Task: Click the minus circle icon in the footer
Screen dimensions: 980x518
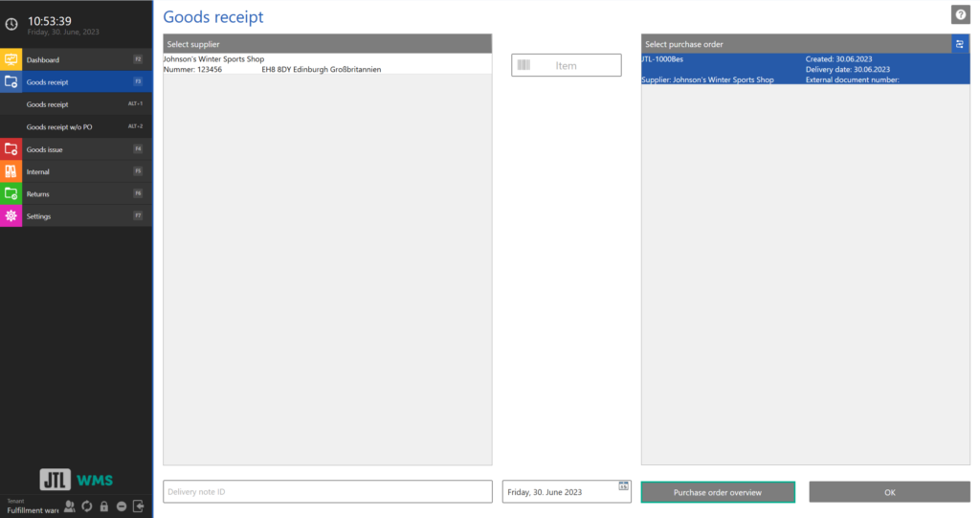Action: point(122,506)
